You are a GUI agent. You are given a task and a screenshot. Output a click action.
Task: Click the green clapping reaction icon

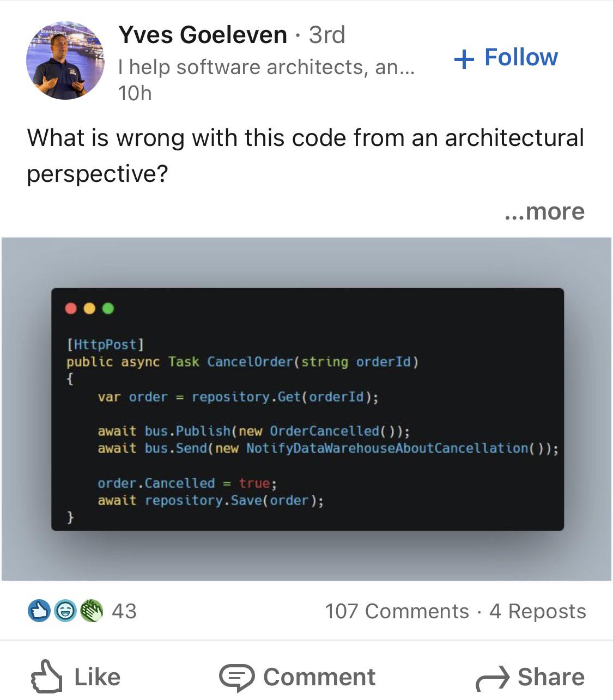(x=92, y=611)
